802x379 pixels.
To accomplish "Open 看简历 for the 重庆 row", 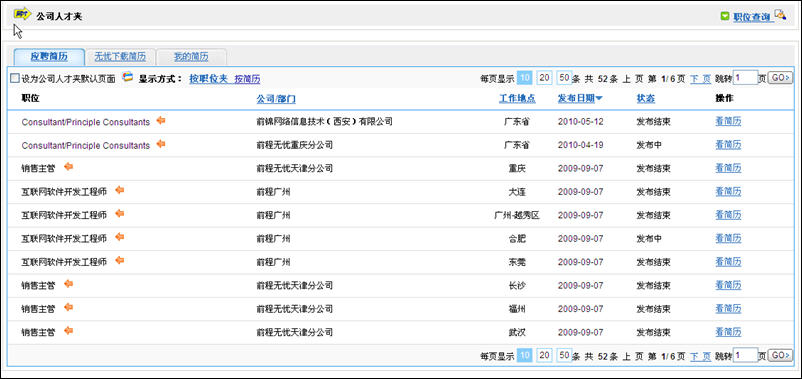I will (x=728, y=168).
